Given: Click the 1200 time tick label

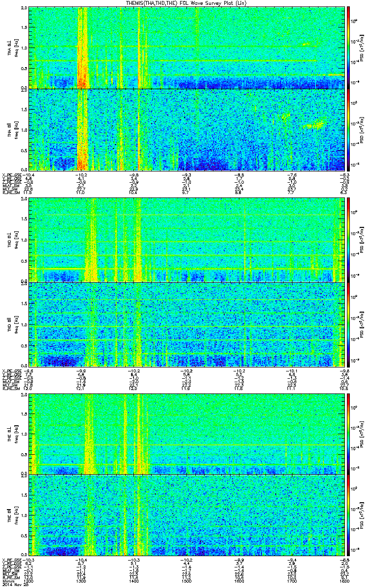Looking at the screenshot, I should click(x=29, y=582).
